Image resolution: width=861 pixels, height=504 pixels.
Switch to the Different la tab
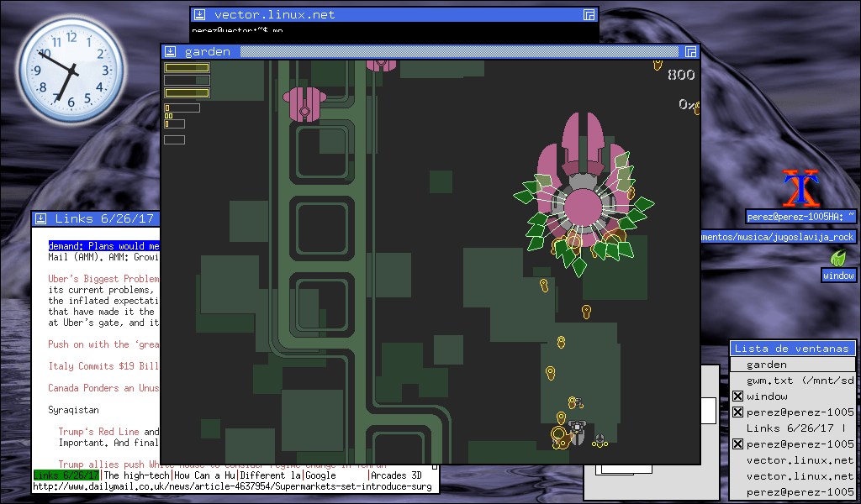270,475
